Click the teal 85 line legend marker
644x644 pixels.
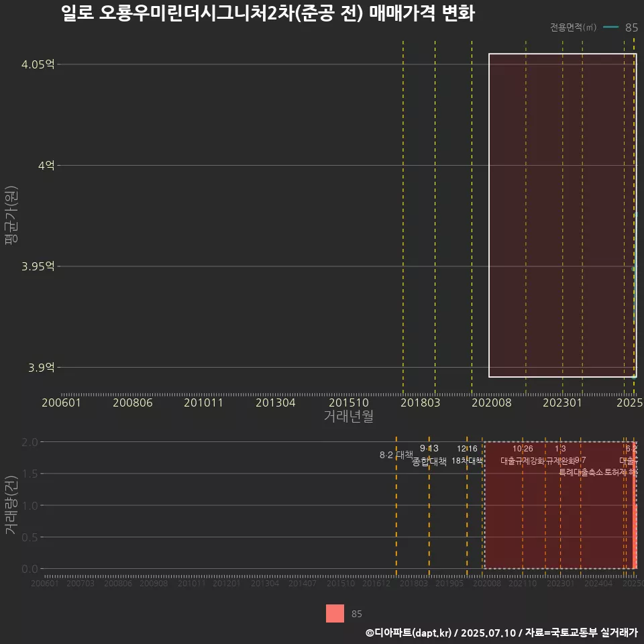coord(610,27)
